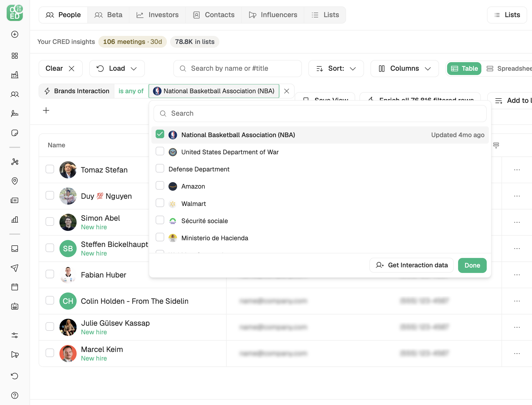This screenshot has width=532, height=405.
Task: Open the megaphone icon at sidebar bottom
Action: coord(15,355)
